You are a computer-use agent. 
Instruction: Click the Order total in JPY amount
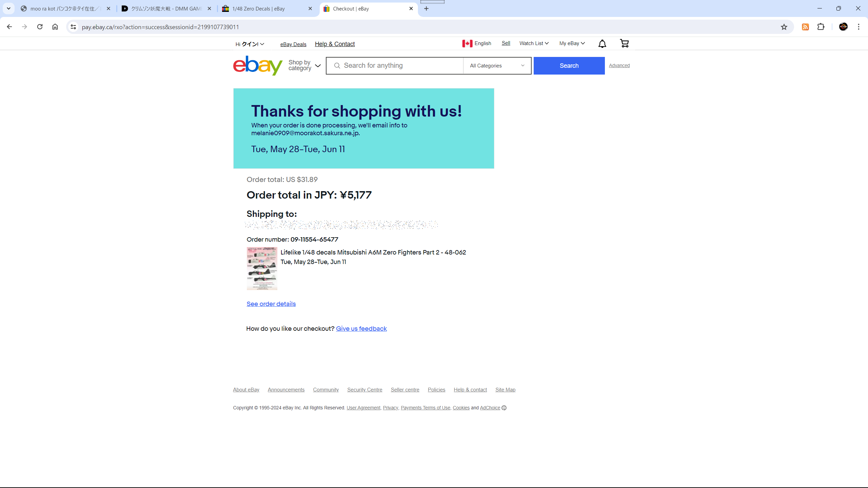(355, 195)
